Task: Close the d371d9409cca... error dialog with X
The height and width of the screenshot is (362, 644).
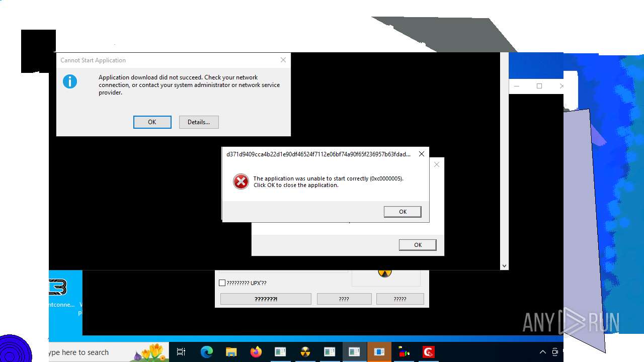Action: click(422, 154)
